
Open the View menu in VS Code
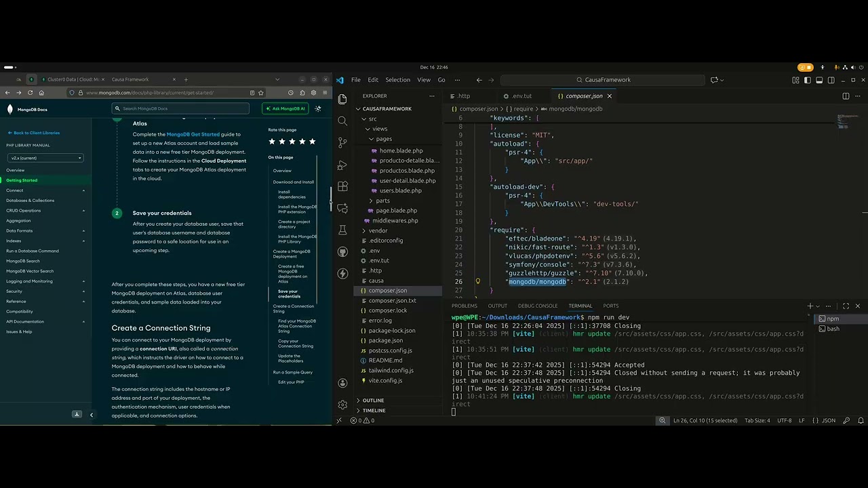click(424, 80)
